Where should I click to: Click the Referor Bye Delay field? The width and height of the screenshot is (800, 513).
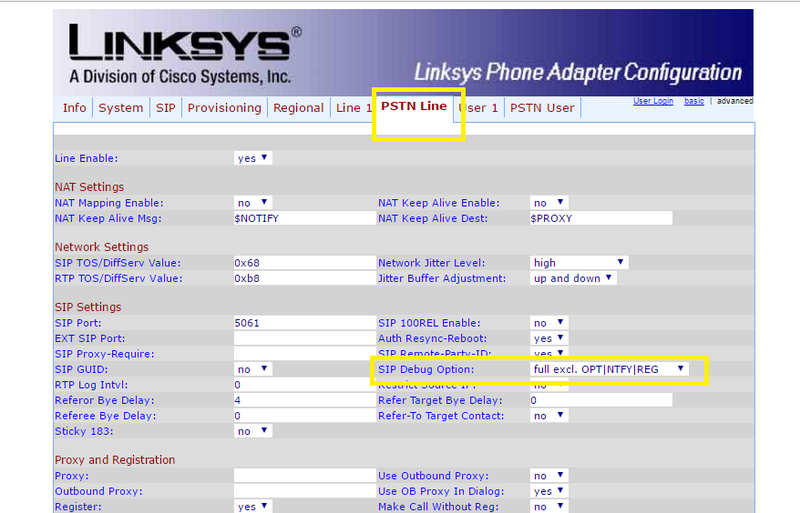(x=305, y=400)
